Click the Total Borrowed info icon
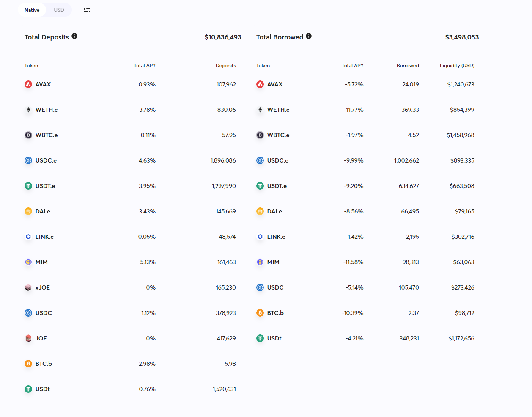532x417 pixels. (x=309, y=36)
